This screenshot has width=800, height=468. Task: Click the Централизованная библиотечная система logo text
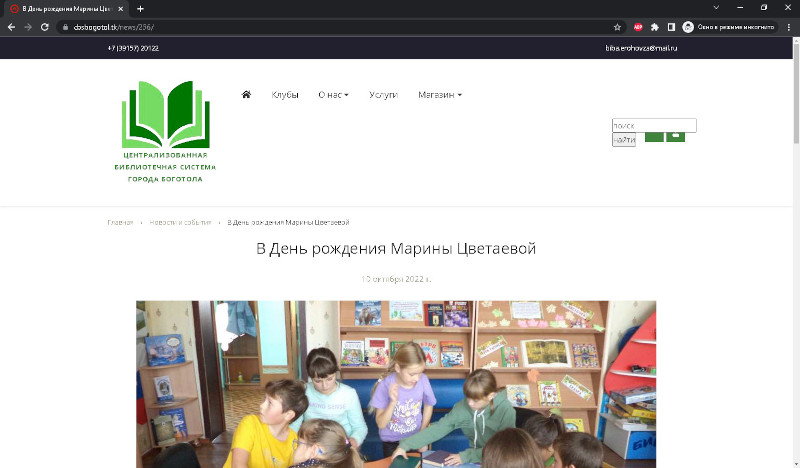[165, 167]
